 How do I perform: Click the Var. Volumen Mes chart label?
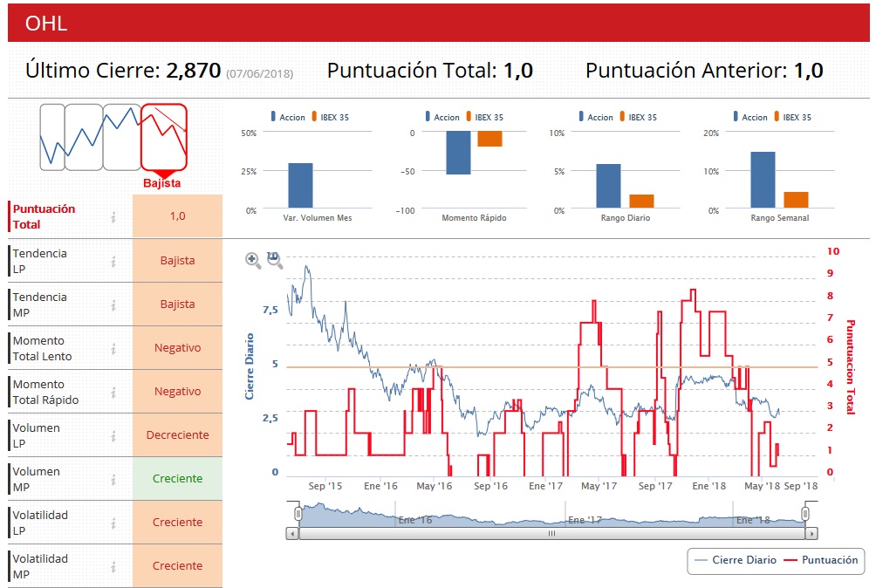pos(318,218)
